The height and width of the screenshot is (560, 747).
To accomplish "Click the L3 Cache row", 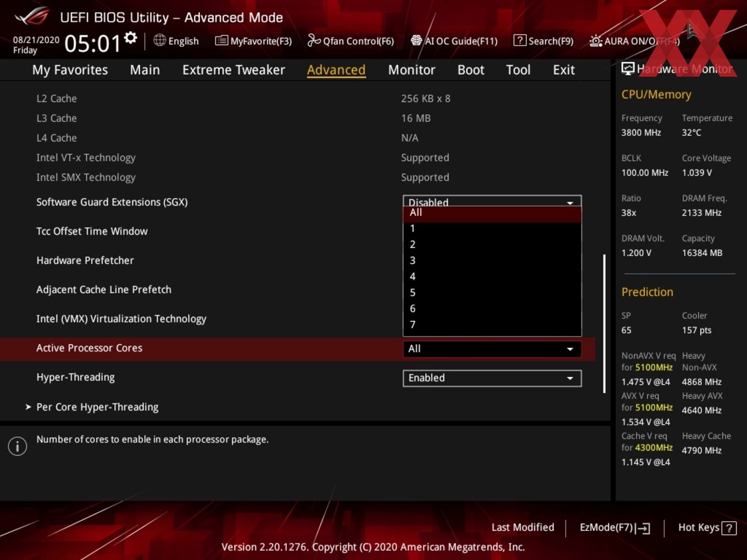I will [x=297, y=118].
